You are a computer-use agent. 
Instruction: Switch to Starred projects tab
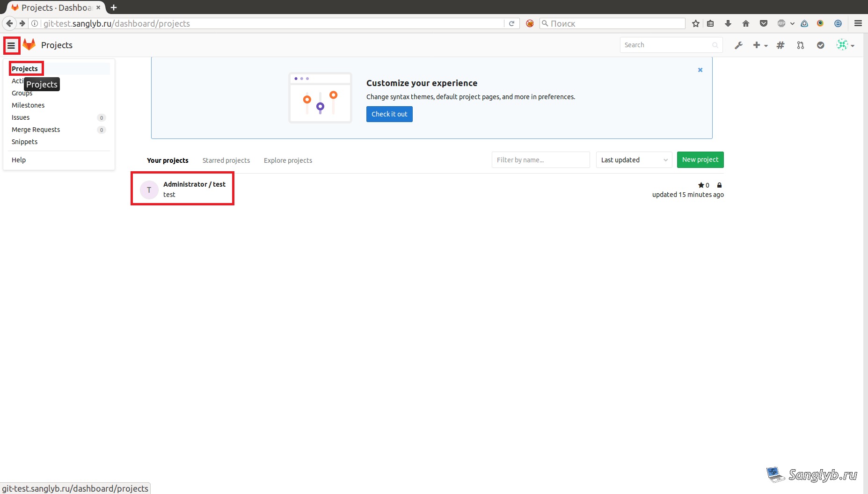click(x=226, y=160)
